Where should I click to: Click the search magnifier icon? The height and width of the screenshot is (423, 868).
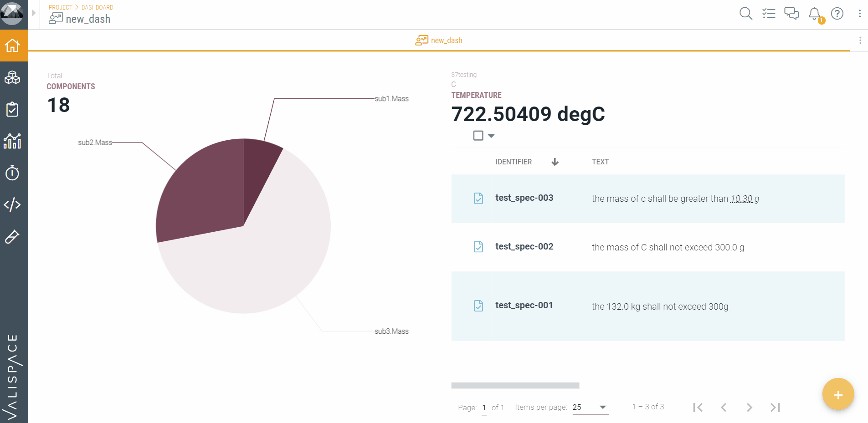click(x=745, y=14)
